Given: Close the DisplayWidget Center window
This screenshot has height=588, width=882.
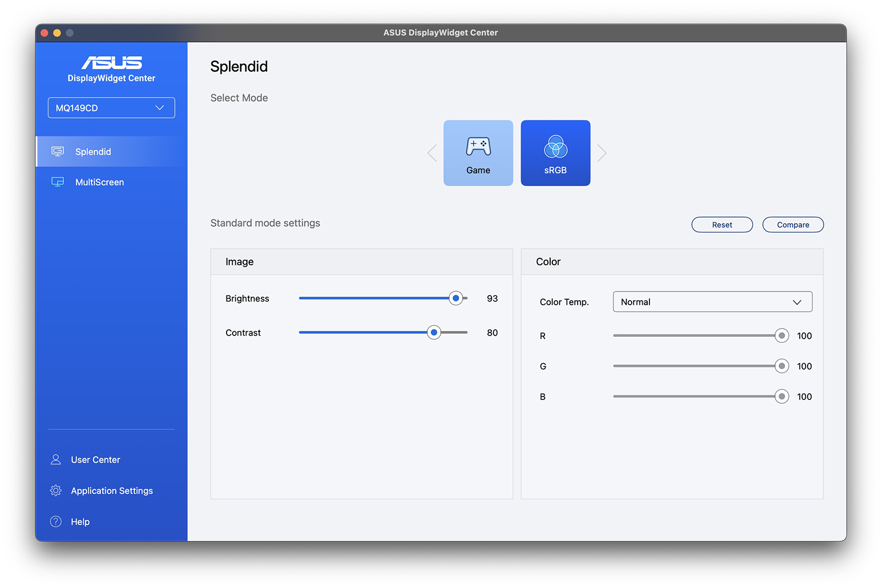Looking at the screenshot, I should 45,33.
